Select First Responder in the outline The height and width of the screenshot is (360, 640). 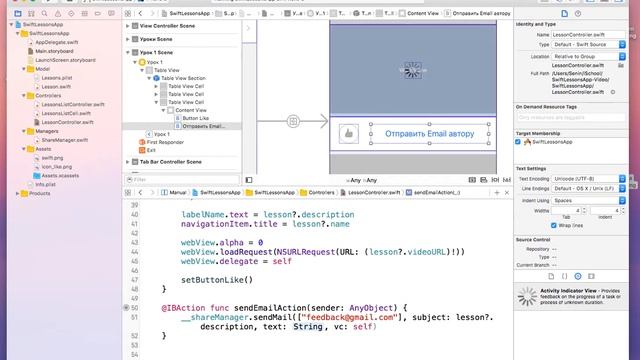pyautogui.click(x=162, y=142)
